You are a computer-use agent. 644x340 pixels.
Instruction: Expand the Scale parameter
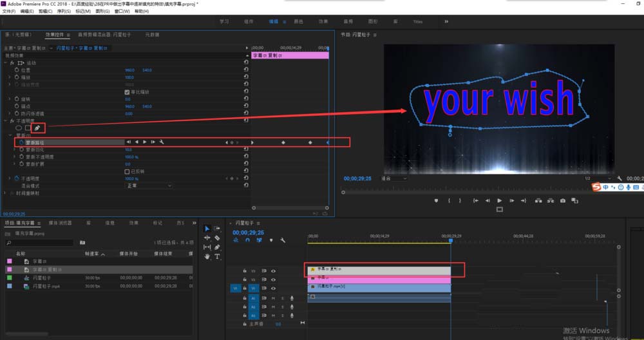pos(10,77)
